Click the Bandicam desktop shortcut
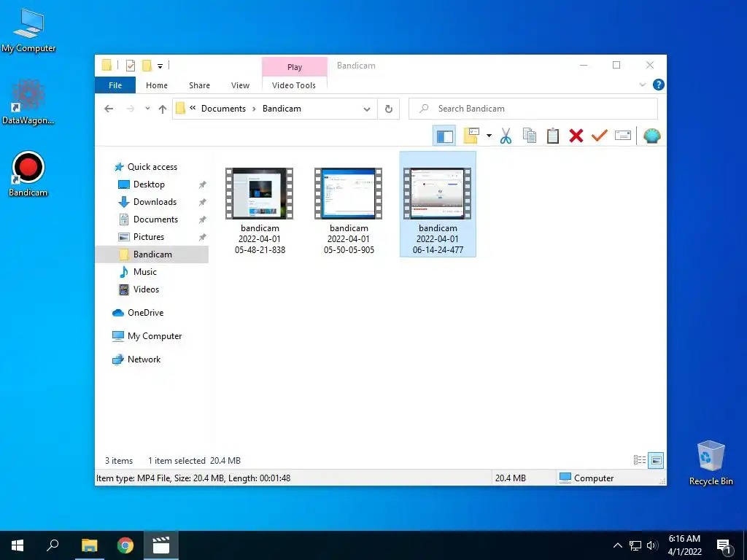The image size is (747, 560). [28, 174]
